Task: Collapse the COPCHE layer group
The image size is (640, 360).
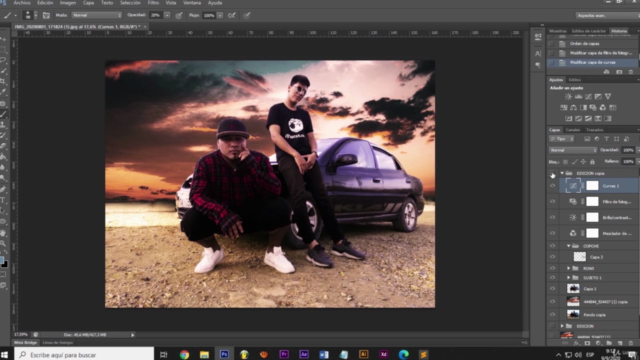Action: pos(569,246)
